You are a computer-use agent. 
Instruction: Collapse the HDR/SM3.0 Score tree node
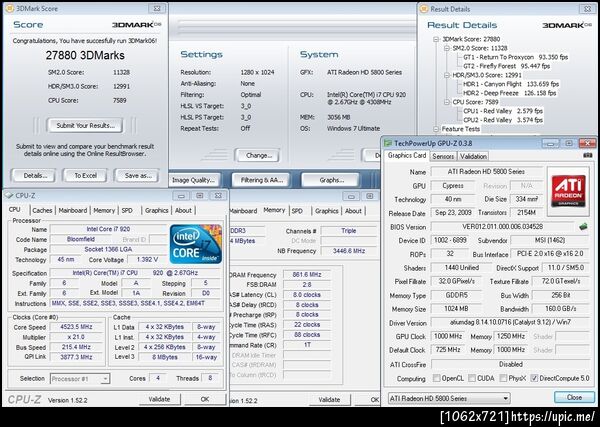pyautogui.click(x=447, y=76)
